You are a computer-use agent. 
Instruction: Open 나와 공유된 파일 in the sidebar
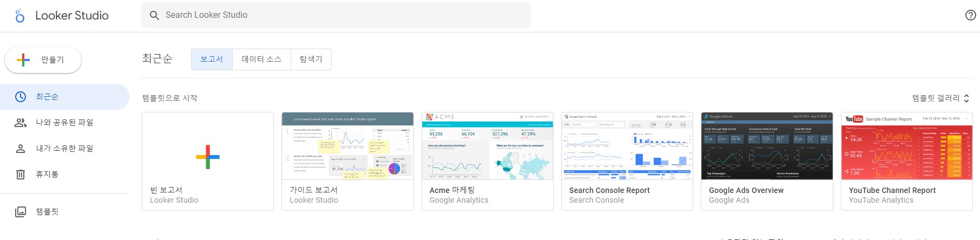(64, 123)
